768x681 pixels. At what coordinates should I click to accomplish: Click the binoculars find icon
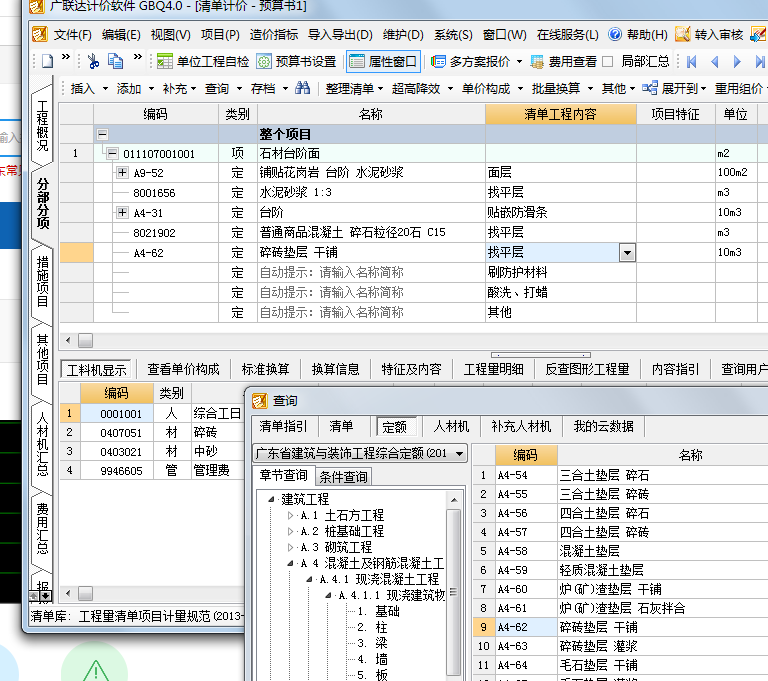tap(302, 88)
